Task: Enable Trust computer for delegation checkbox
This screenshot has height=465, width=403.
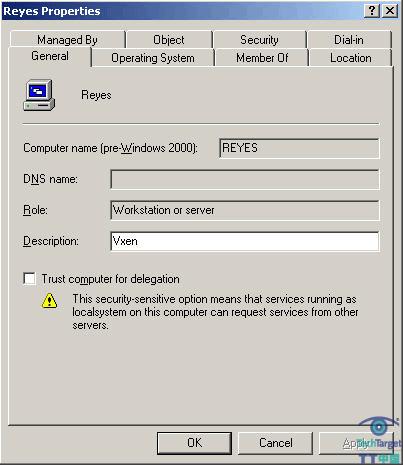Action: pyautogui.click(x=29, y=279)
